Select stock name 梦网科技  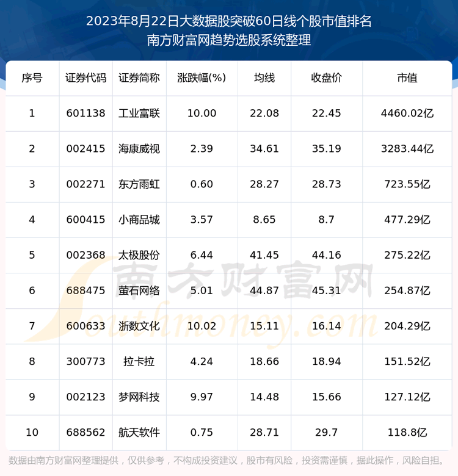(x=139, y=397)
